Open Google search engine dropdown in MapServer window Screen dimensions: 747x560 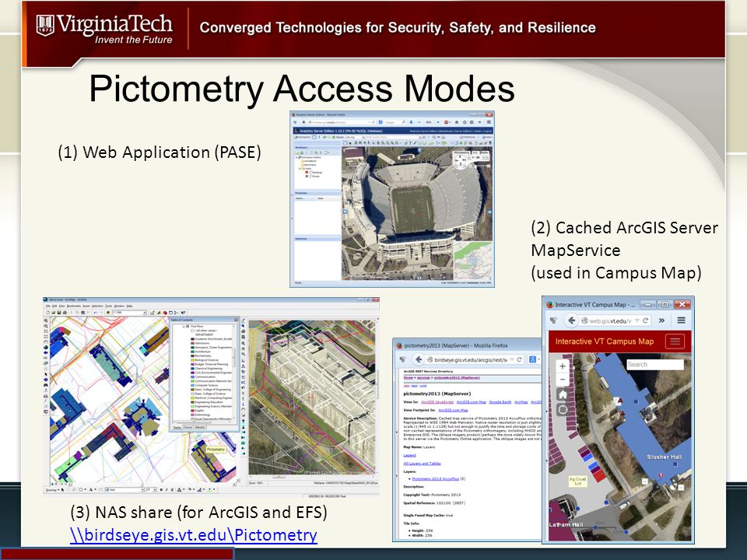[x=538, y=359]
